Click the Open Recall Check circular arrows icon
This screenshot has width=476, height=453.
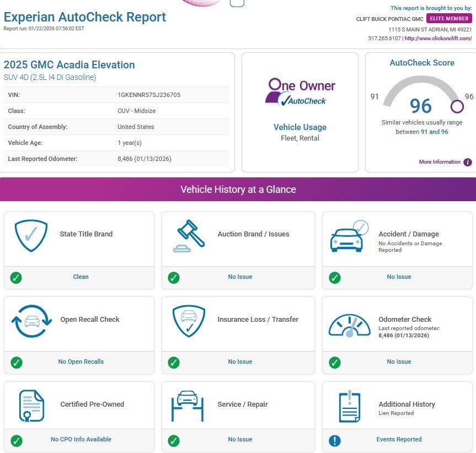click(30, 321)
